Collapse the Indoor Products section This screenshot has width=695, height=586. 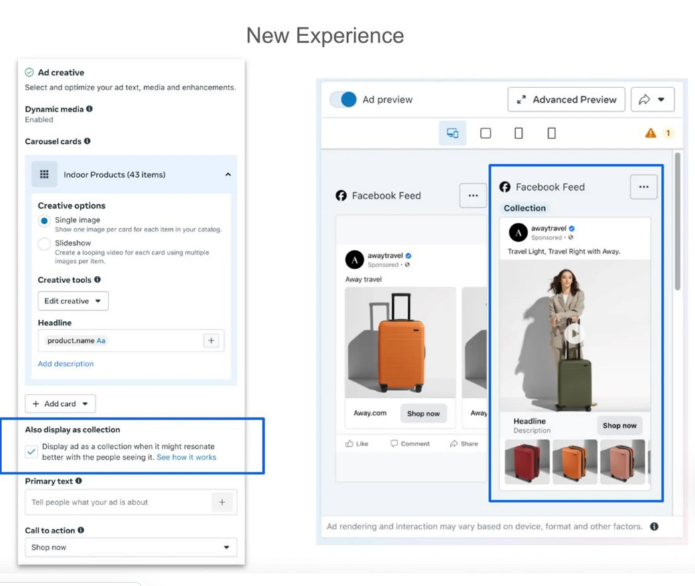click(228, 174)
